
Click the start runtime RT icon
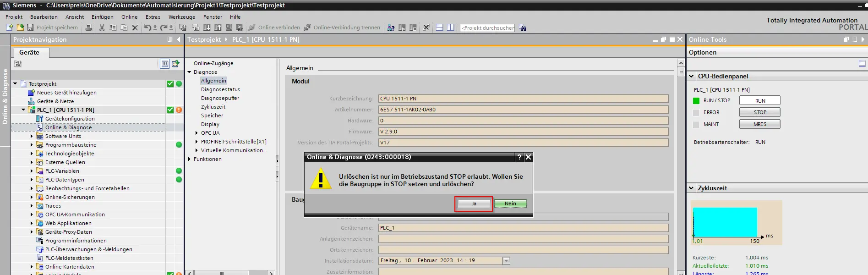pos(239,27)
